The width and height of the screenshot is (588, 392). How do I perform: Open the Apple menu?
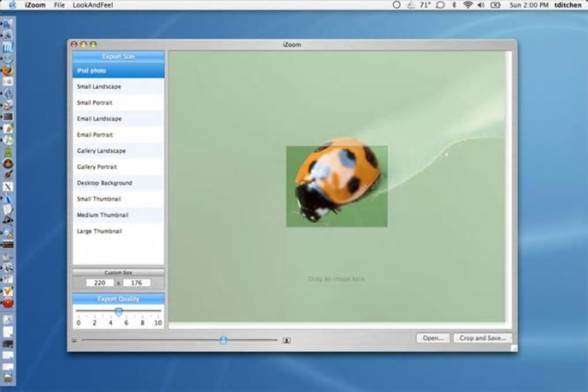click(x=12, y=5)
